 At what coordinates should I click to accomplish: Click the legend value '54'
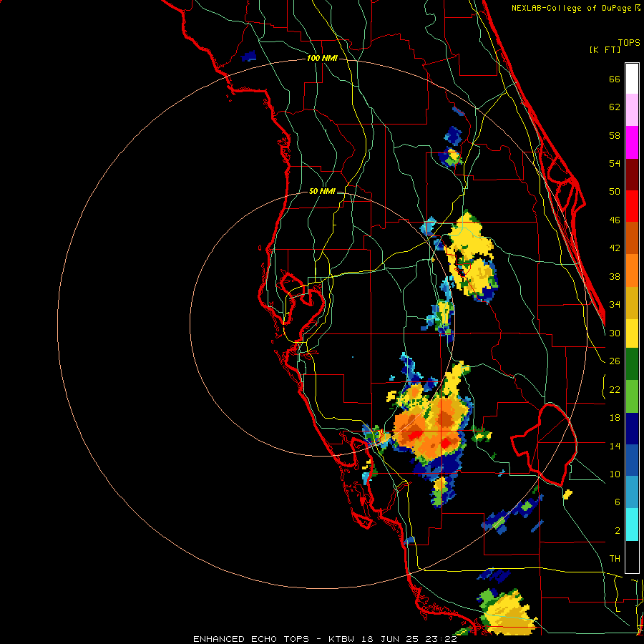(615, 164)
